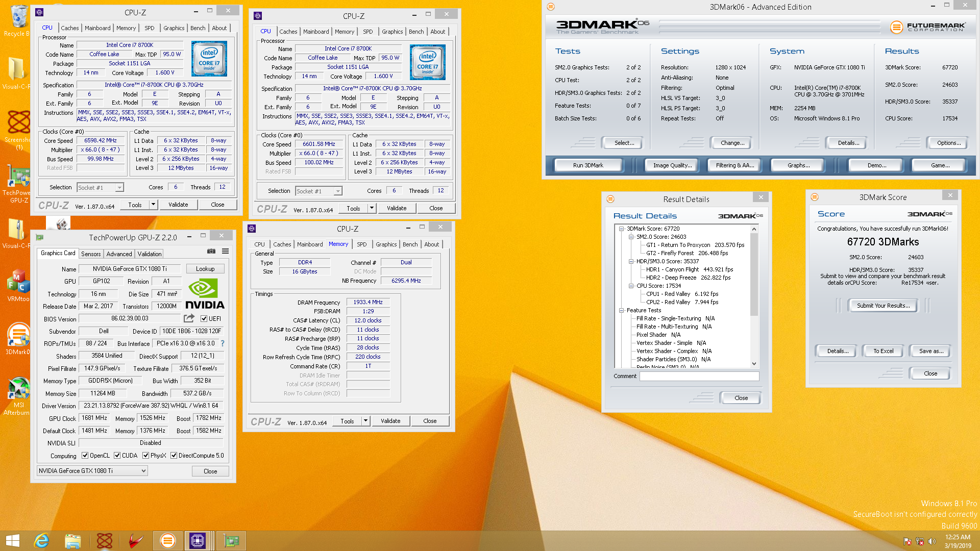Switch to the 3DMark06 taskbar button

(x=167, y=541)
